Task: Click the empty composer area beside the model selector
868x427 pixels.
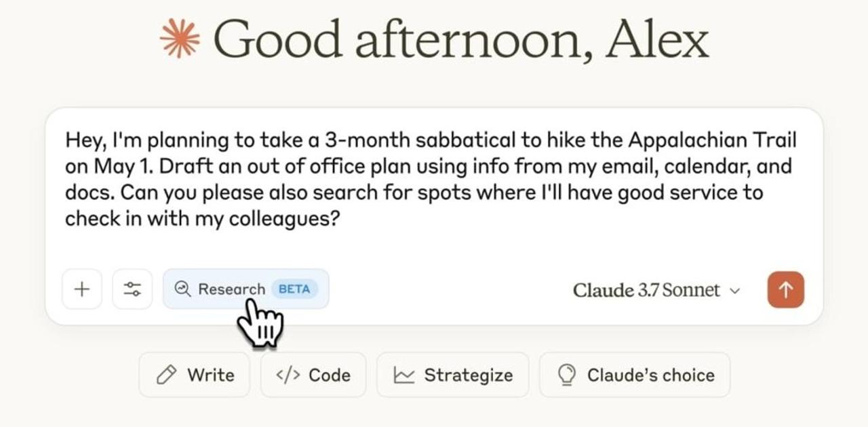Action: [448, 290]
